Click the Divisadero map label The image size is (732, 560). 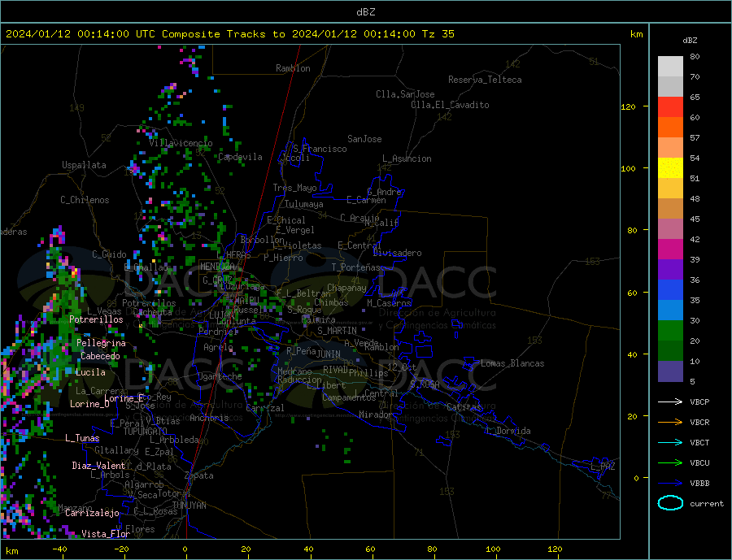point(397,253)
